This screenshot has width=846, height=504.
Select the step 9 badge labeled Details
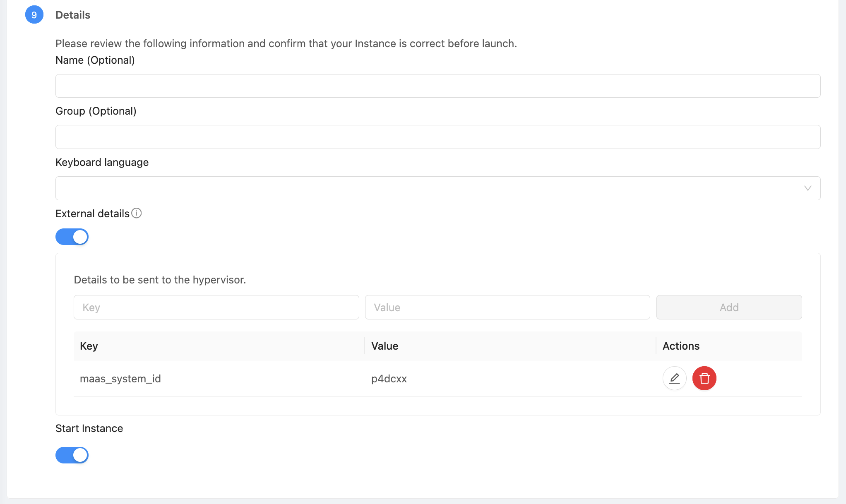click(34, 14)
